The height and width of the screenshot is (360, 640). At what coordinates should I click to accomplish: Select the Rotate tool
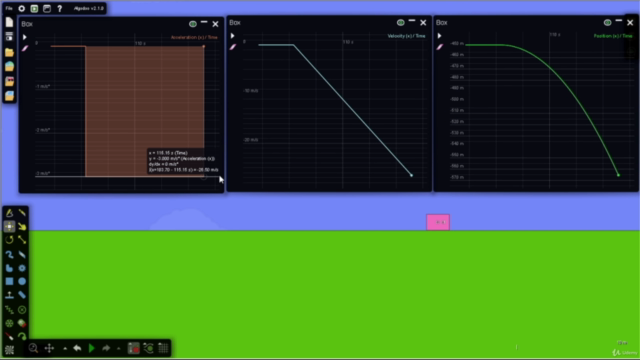(9, 240)
